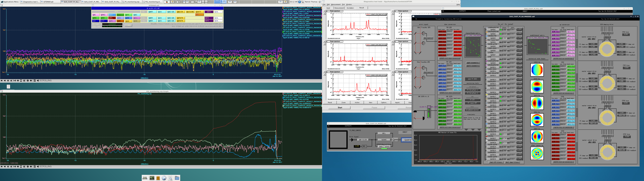Open all damp filters button

(513, 162)
